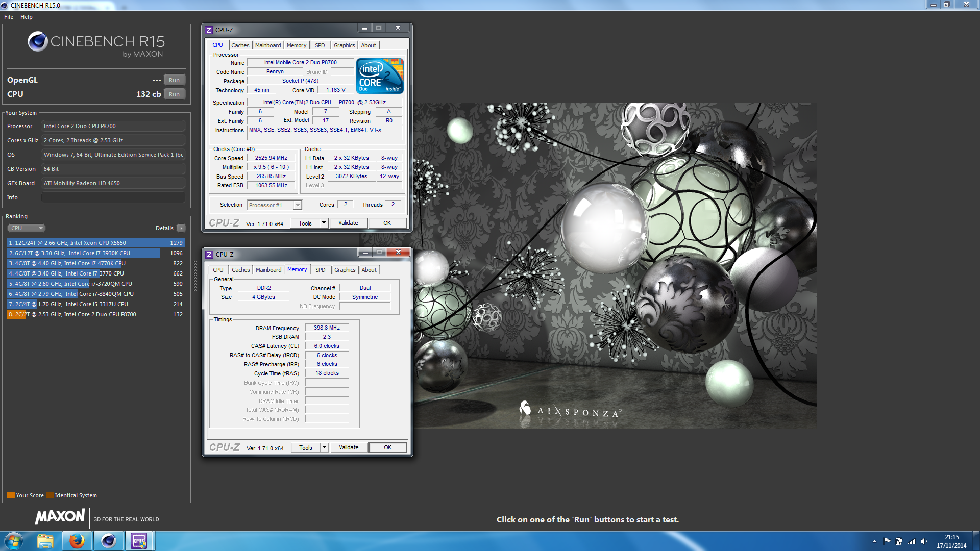Screen dimensions: 980x551
Task: Click the Memory CPU-Z window title icon
Action: point(209,255)
